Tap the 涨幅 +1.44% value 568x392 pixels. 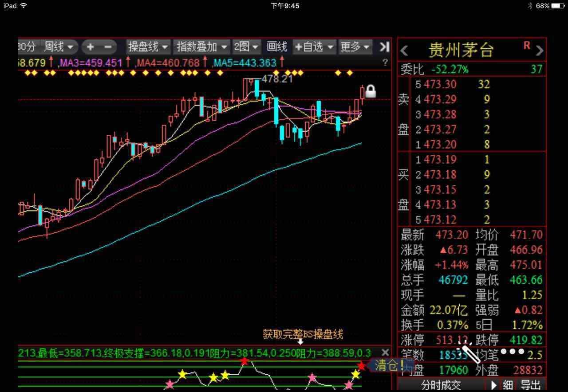pos(451,265)
